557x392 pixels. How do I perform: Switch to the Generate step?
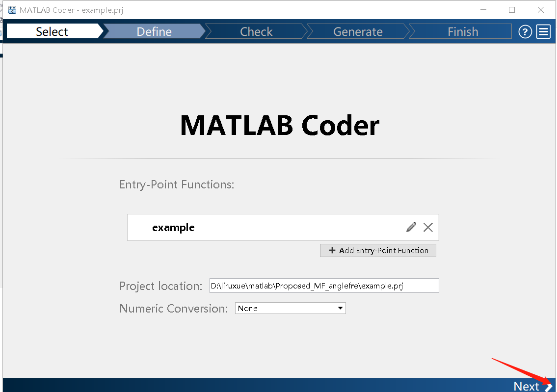358,32
